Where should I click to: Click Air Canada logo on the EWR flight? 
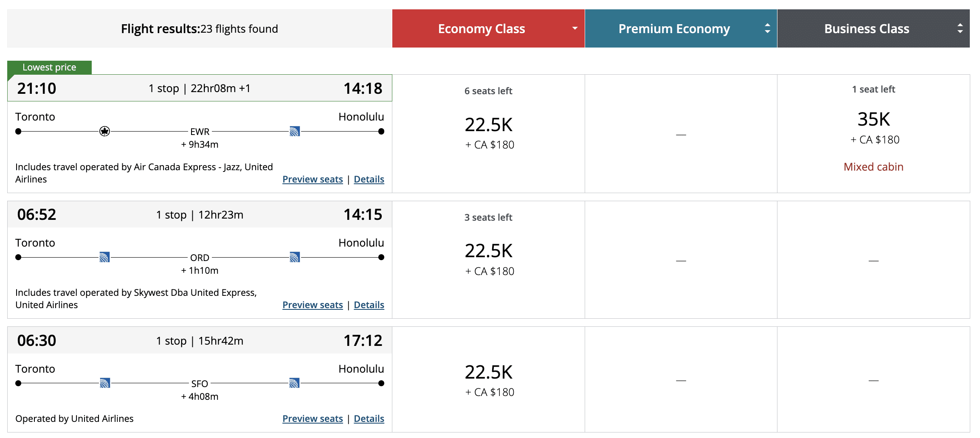coord(104,132)
